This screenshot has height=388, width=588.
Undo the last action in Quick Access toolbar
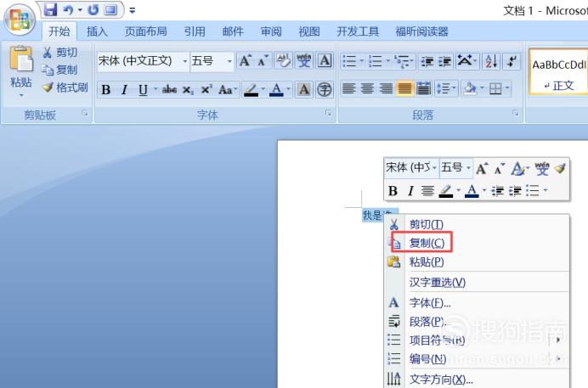[68, 10]
